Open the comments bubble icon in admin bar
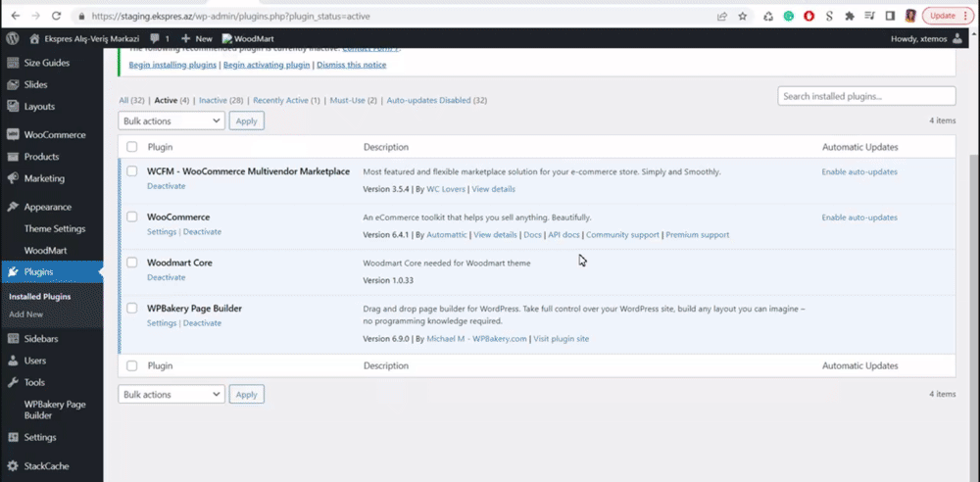 click(155, 38)
